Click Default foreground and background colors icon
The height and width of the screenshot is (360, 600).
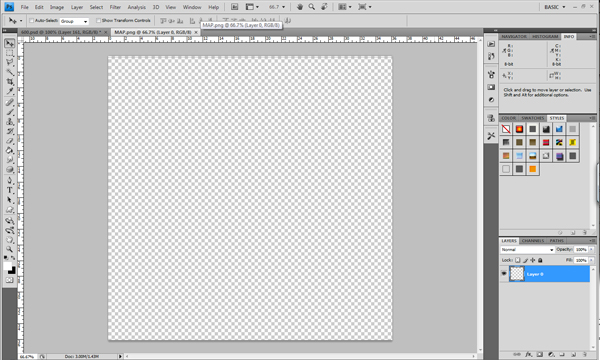(x=6, y=257)
